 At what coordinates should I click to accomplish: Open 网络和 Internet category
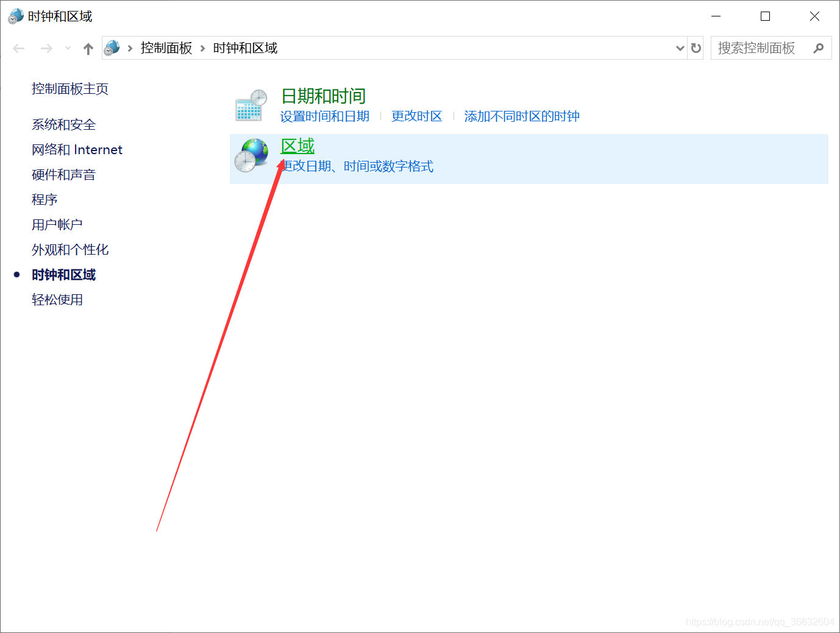(x=77, y=150)
